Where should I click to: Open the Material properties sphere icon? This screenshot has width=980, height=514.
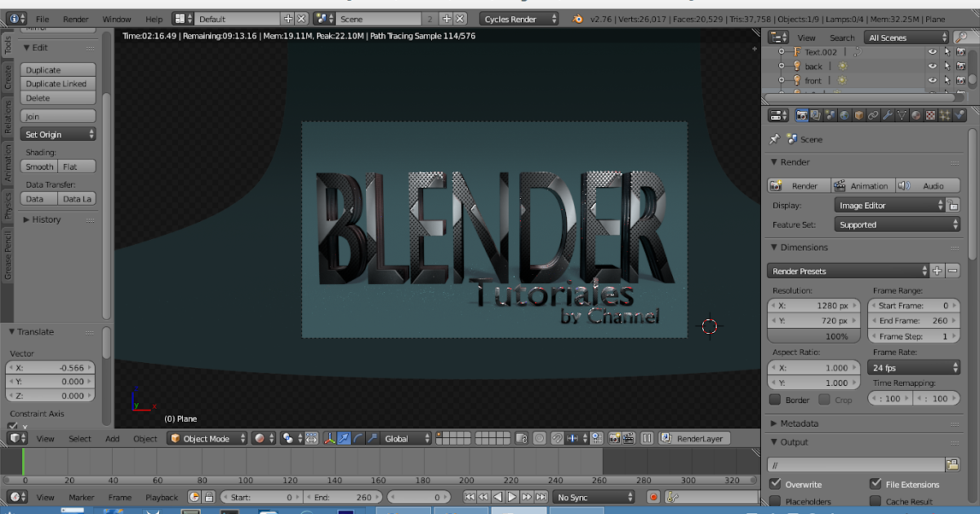[916, 114]
